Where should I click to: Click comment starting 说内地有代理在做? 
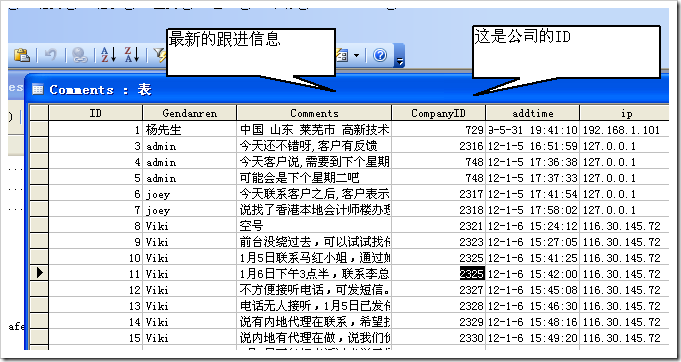point(314,338)
